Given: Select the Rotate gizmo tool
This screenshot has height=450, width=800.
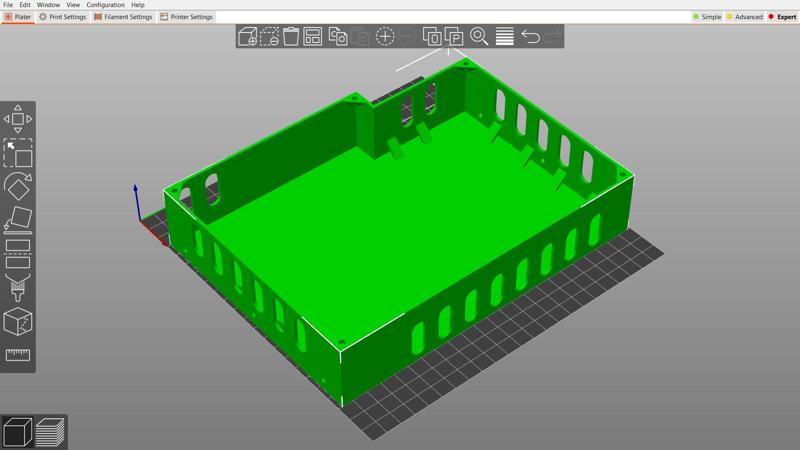Looking at the screenshot, I should tap(18, 186).
